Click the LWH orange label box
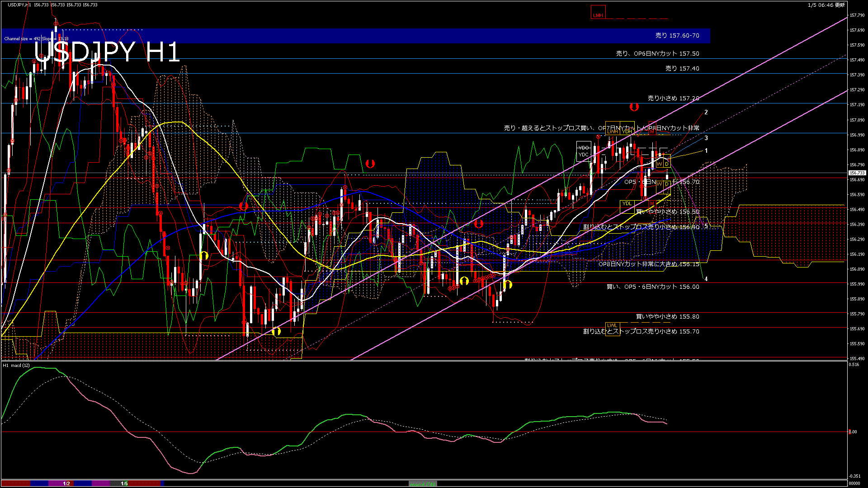The height and width of the screenshot is (488, 868). pyautogui.click(x=613, y=131)
